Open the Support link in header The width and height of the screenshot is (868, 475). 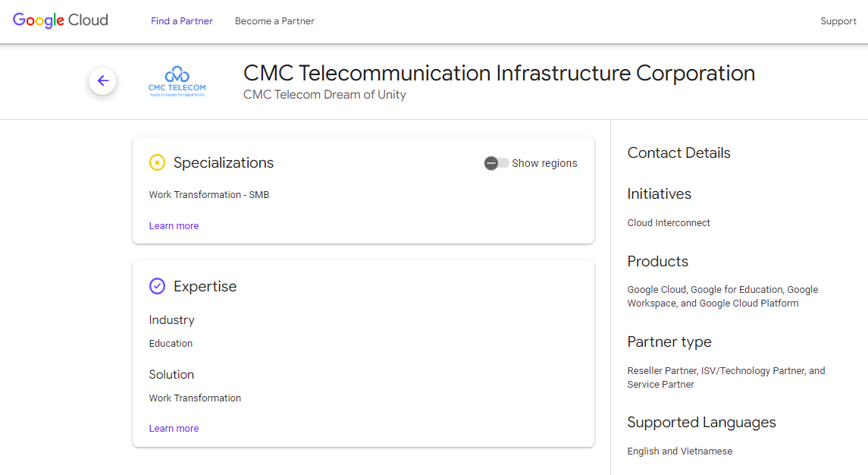coord(838,21)
